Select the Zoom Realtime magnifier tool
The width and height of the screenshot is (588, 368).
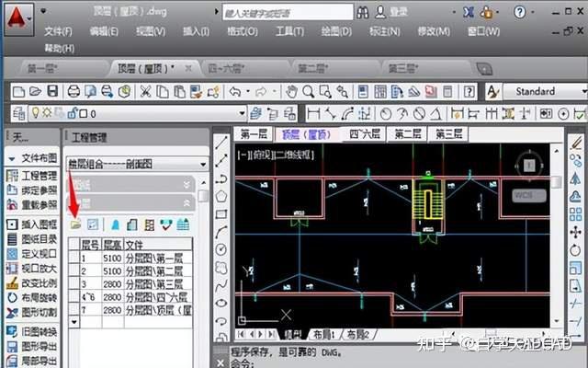(309, 91)
